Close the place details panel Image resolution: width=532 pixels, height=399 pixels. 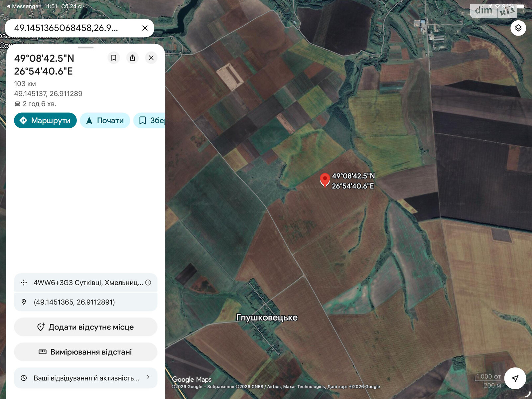tap(151, 58)
